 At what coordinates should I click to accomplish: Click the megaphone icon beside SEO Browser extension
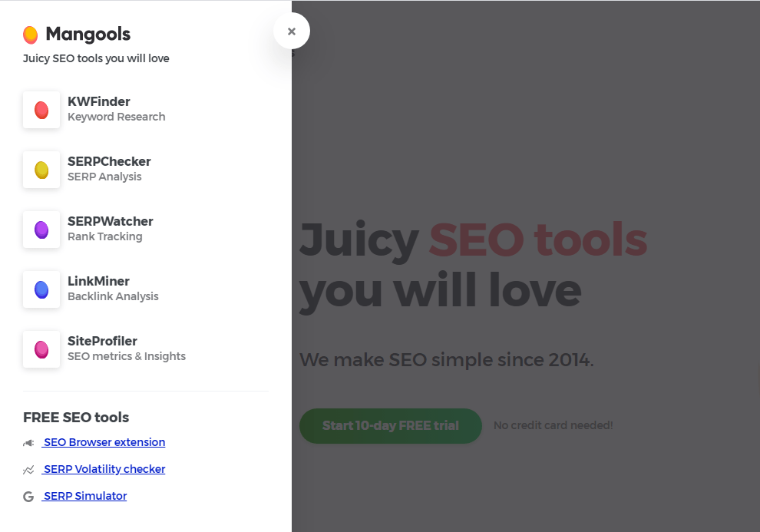click(x=29, y=443)
